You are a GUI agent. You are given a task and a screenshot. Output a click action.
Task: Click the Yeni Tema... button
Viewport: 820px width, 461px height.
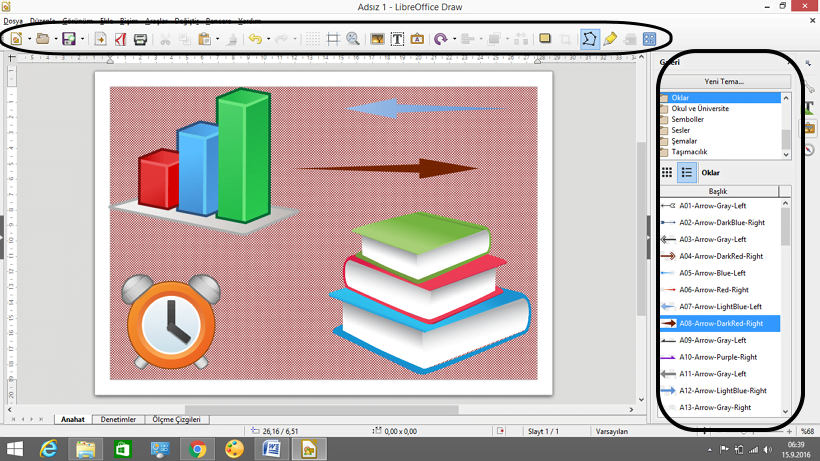tap(724, 81)
